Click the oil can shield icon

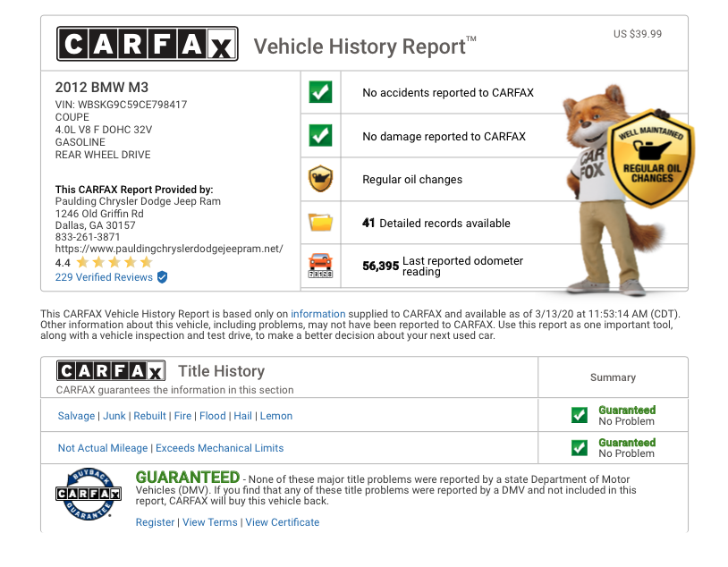[320, 179]
